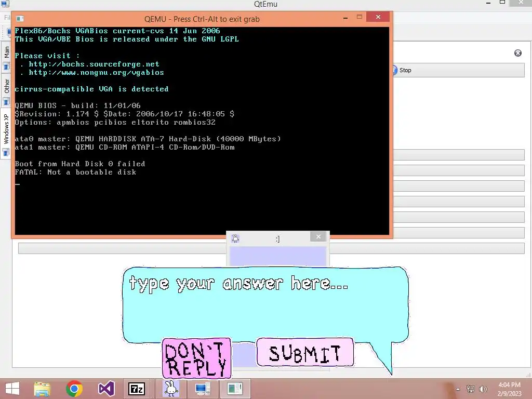Click the Stop virtual machine button
The width and height of the screenshot is (532, 399).
[459, 70]
